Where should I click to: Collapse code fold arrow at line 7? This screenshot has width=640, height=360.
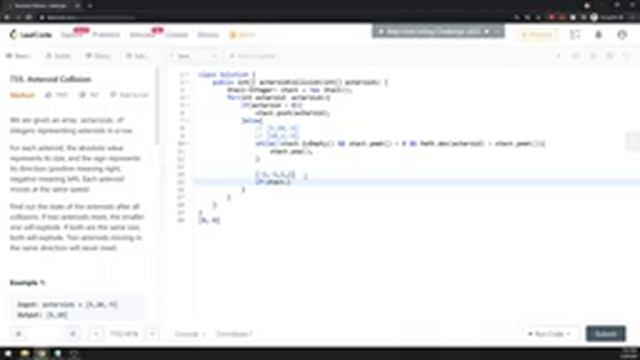[188, 120]
